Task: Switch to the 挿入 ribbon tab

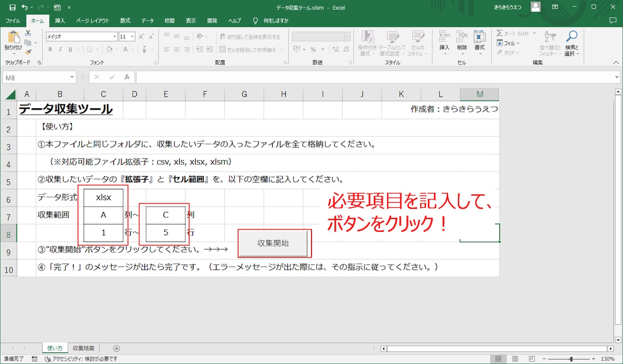Action: coord(60,21)
